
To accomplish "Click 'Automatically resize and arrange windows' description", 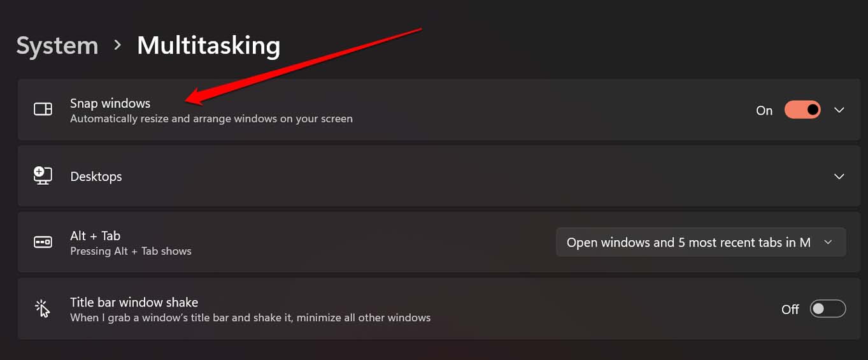I will 211,119.
